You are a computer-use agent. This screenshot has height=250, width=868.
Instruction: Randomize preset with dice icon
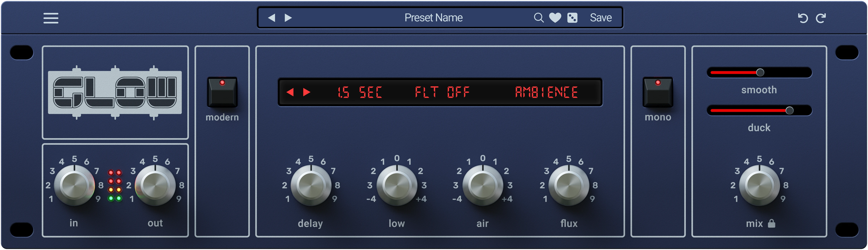pyautogui.click(x=572, y=18)
